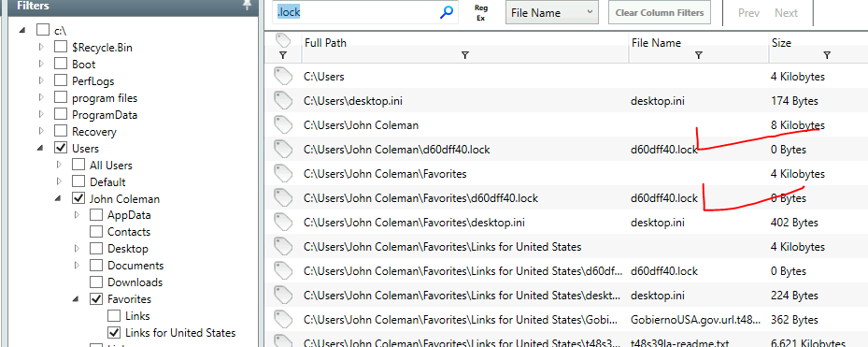This screenshot has height=347, width=868.
Task: Collapse the c:\ tree node
Action: tap(22, 31)
